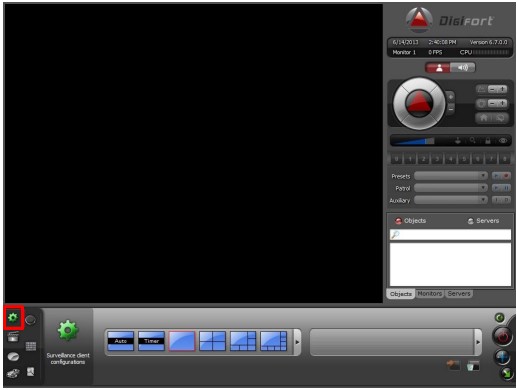Screen dimensions: 517x390
Task: Click the focus up-arrow button top row
Action: point(502,89)
